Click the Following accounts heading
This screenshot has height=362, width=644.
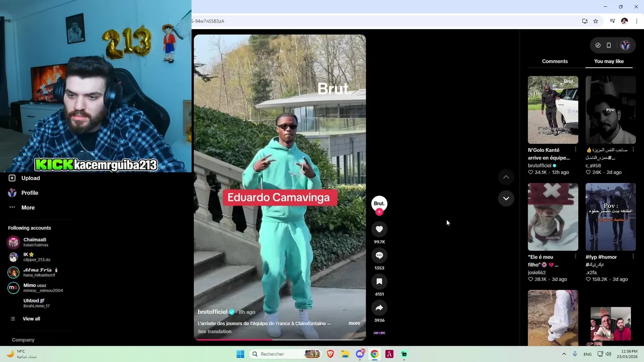pyautogui.click(x=29, y=228)
